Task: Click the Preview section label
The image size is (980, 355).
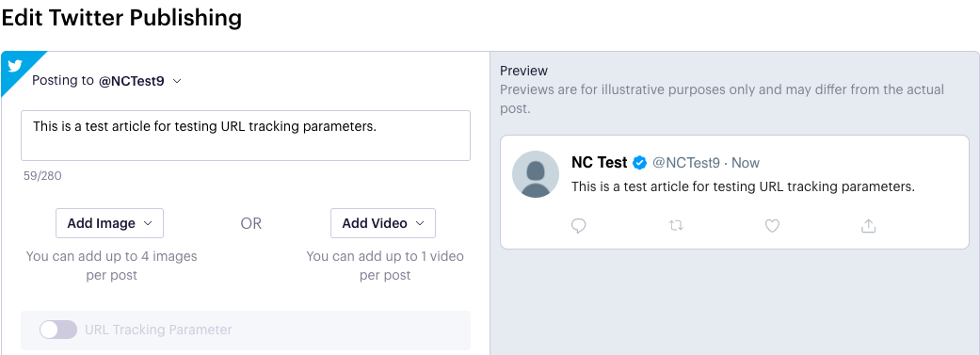Action: click(x=523, y=71)
